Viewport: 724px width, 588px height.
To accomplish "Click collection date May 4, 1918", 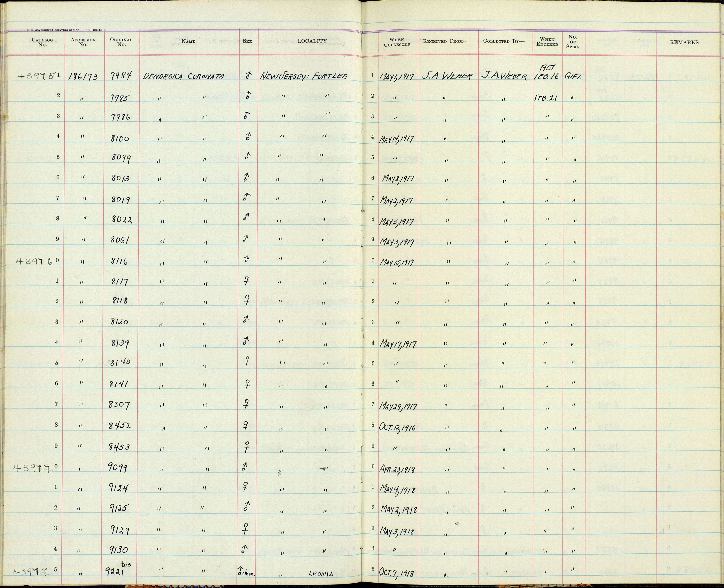I will click(398, 490).
